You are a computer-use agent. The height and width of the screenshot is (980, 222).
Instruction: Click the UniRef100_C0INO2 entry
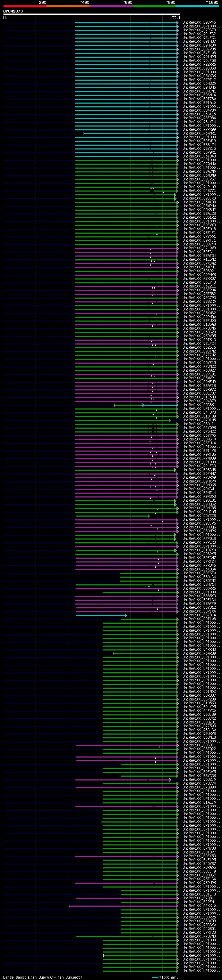pyautogui.click(x=199, y=692)
